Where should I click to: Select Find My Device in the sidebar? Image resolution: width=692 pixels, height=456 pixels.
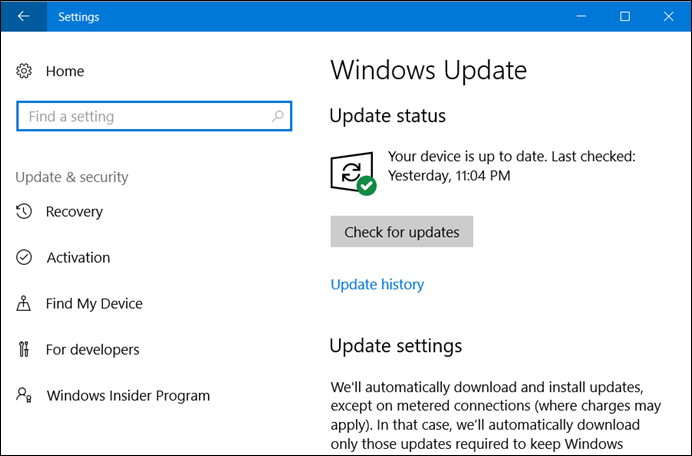tap(94, 304)
